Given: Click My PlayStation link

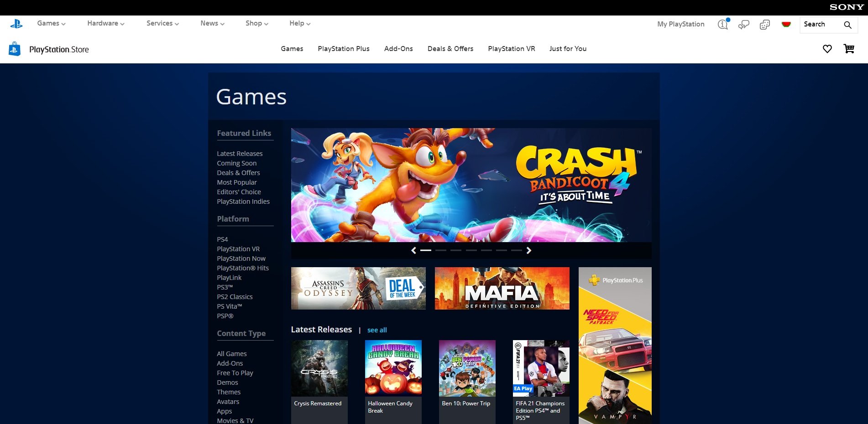Looking at the screenshot, I should coord(681,24).
